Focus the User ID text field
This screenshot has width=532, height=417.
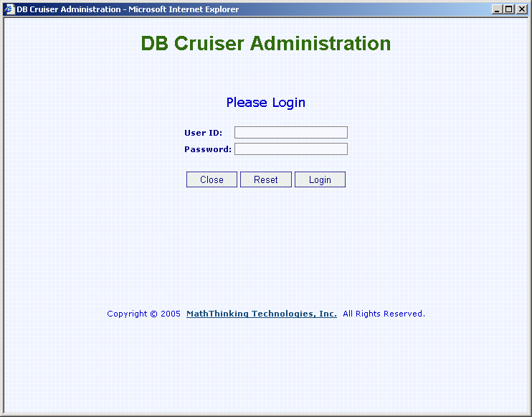[x=290, y=133]
